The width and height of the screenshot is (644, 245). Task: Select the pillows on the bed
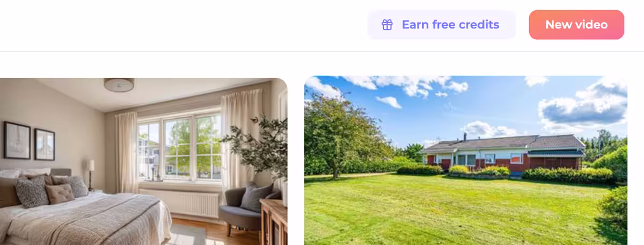click(43, 189)
